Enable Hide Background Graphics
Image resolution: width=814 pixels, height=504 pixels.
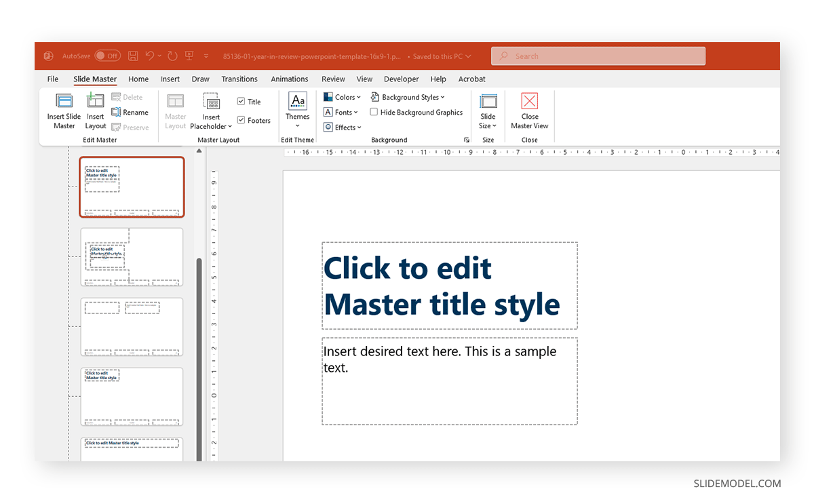[x=374, y=112]
